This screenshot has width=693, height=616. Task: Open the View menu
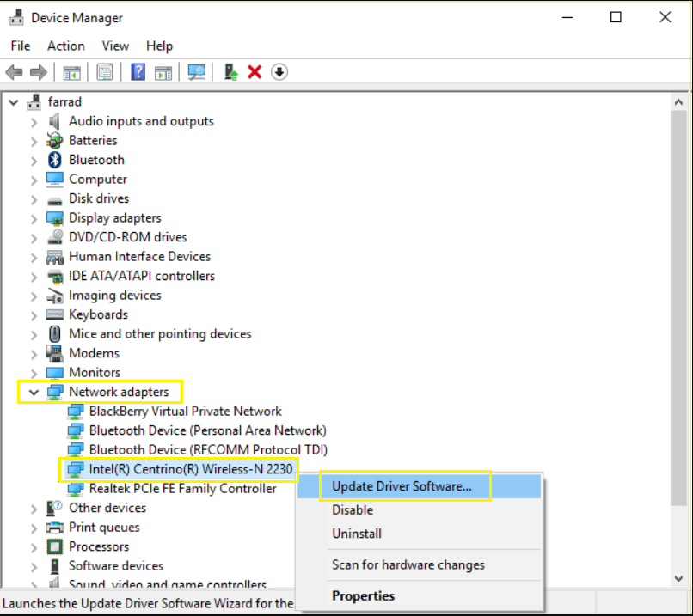point(115,46)
